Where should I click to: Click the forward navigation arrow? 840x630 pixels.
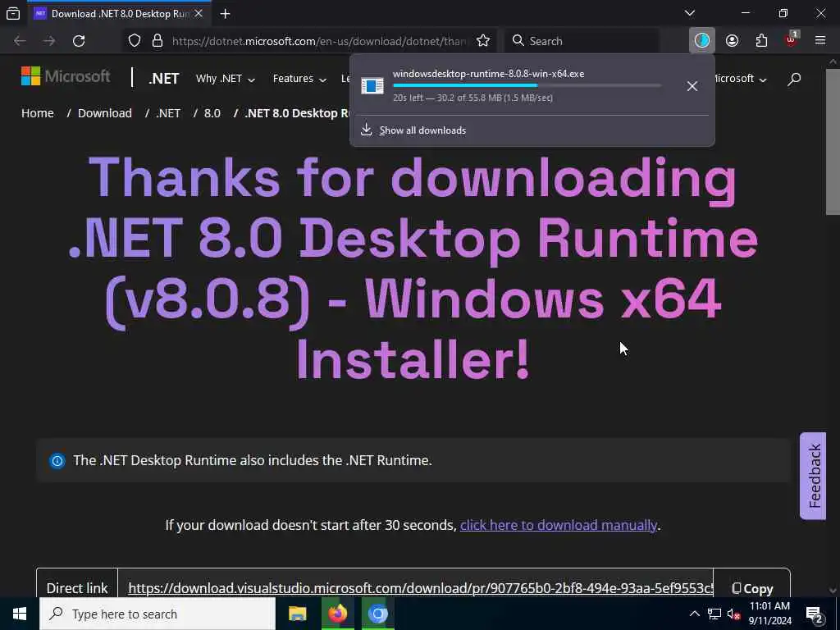tap(49, 41)
